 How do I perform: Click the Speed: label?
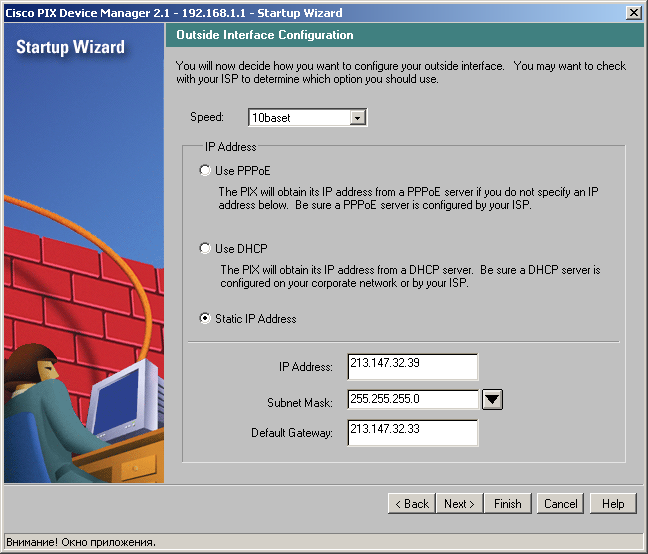point(207,117)
